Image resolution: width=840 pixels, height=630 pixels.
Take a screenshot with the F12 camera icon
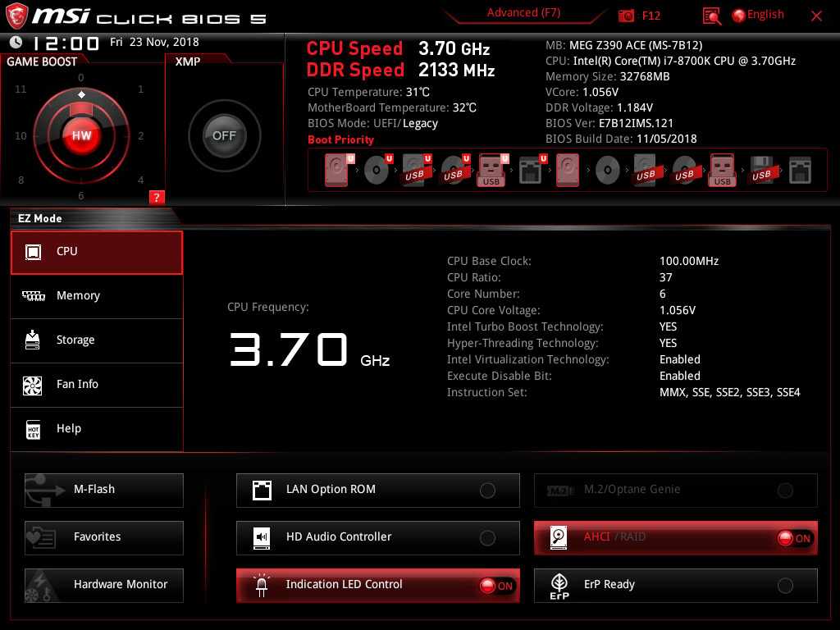coord(626,16)
